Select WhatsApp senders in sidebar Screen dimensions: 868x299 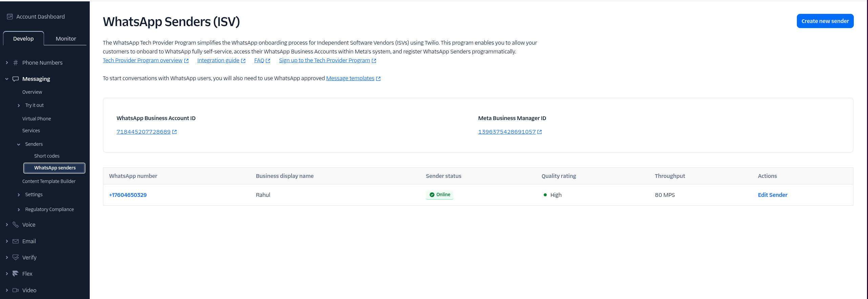pyautogui.click(x=54, y=168)
